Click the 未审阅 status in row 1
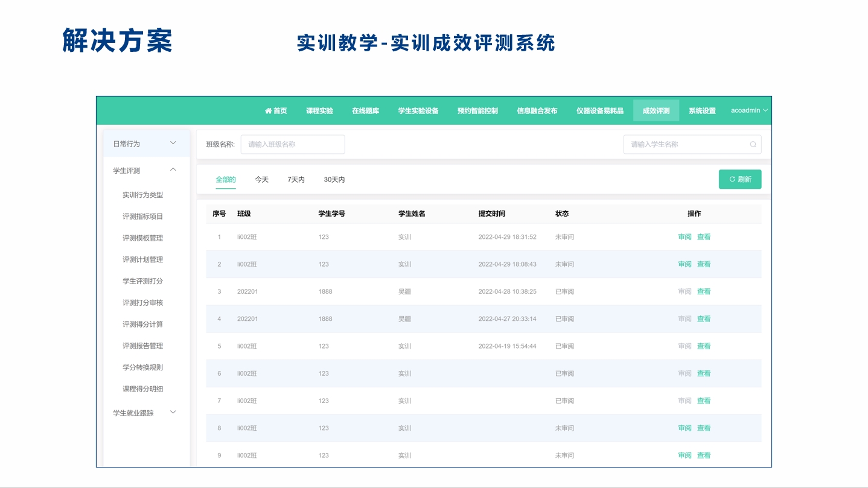 click(564, 237)
